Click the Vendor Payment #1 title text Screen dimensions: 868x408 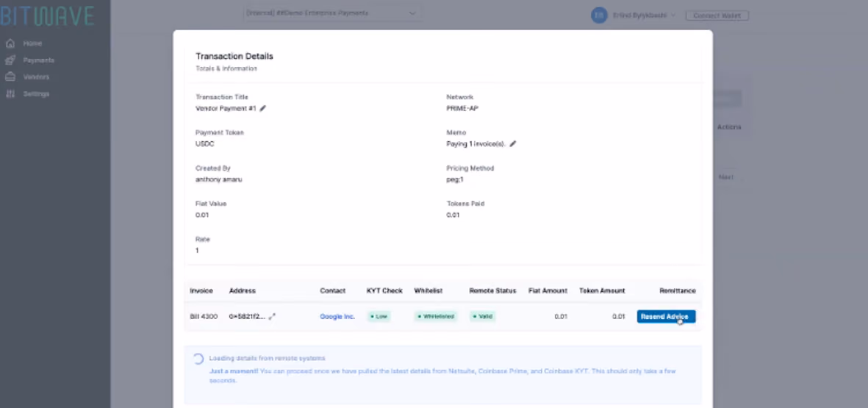226,109
